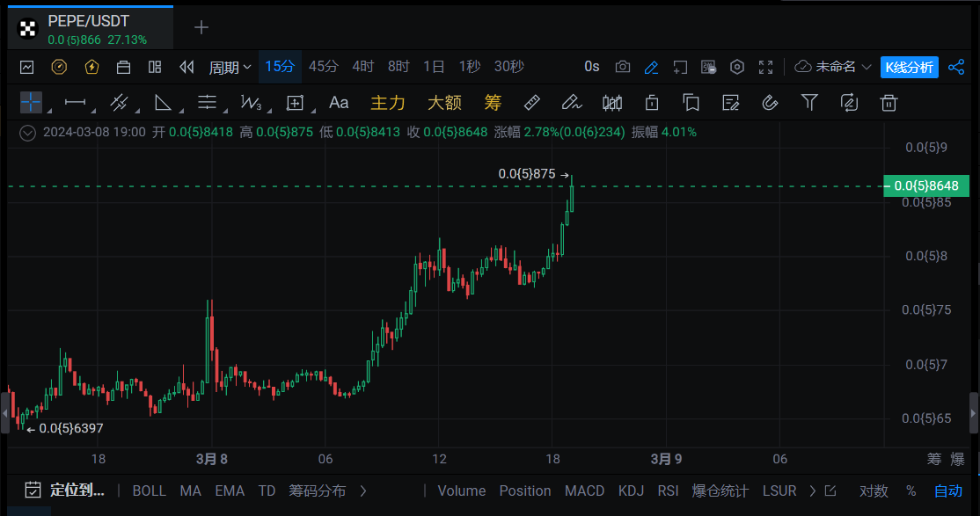Enter fullscreen chart mode
980x516 pixels.
click(x=765, y=67)
